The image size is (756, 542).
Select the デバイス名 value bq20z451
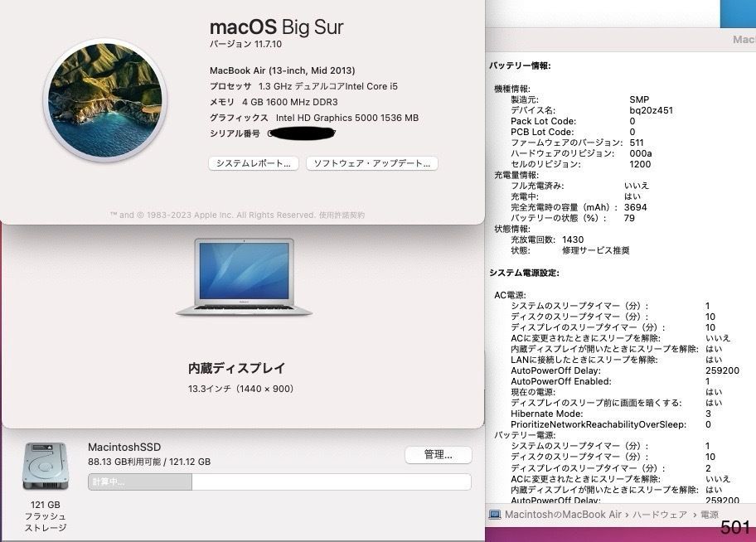tap(651, 110)
